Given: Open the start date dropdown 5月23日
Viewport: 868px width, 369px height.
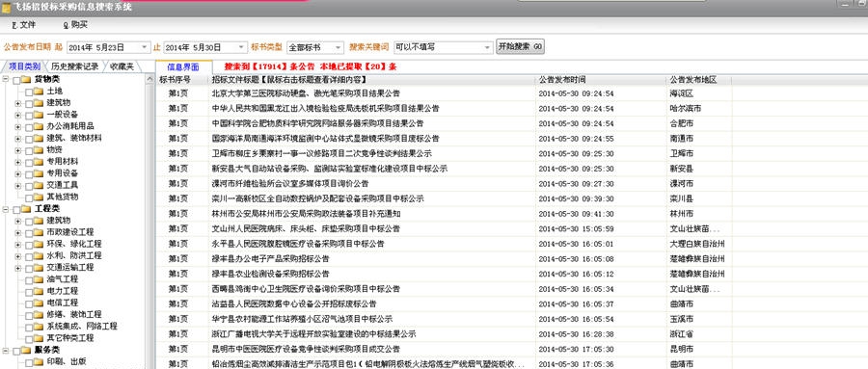Looking at the screenshot, I should [x=145, y=47].
